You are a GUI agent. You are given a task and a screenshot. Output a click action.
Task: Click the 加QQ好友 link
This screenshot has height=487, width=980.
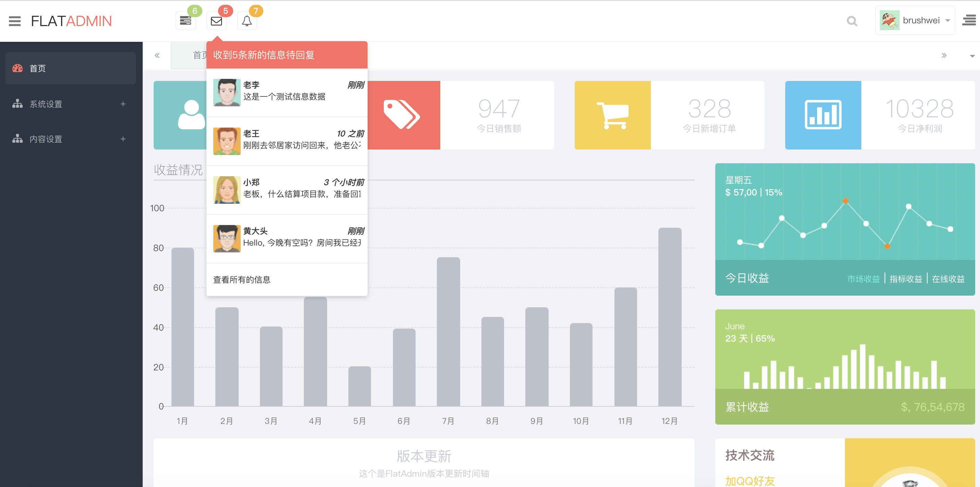click(x=750, y=480)
